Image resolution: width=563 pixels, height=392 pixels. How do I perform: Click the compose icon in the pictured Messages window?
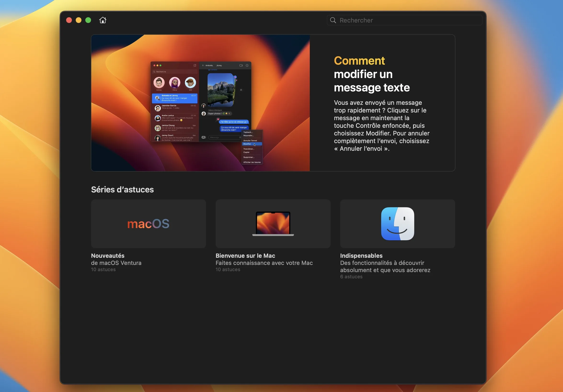(195, 65)
